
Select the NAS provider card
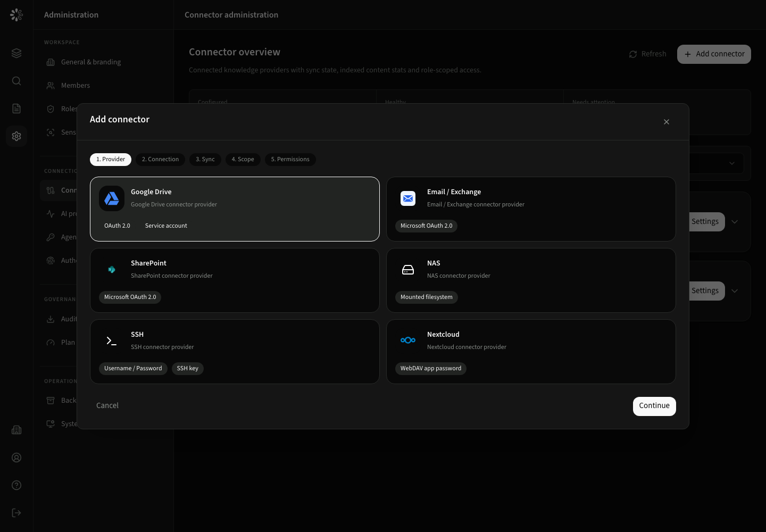point(531,280)
